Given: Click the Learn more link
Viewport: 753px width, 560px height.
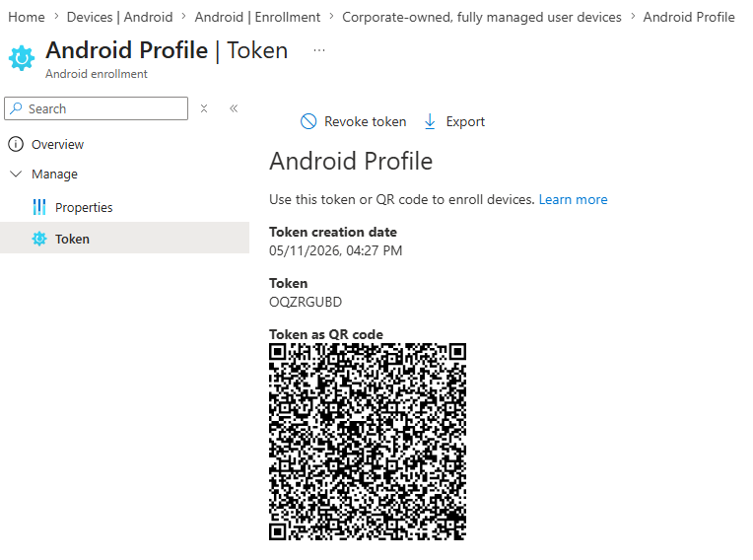Looking at the screenshot, I should pos(573,199).
